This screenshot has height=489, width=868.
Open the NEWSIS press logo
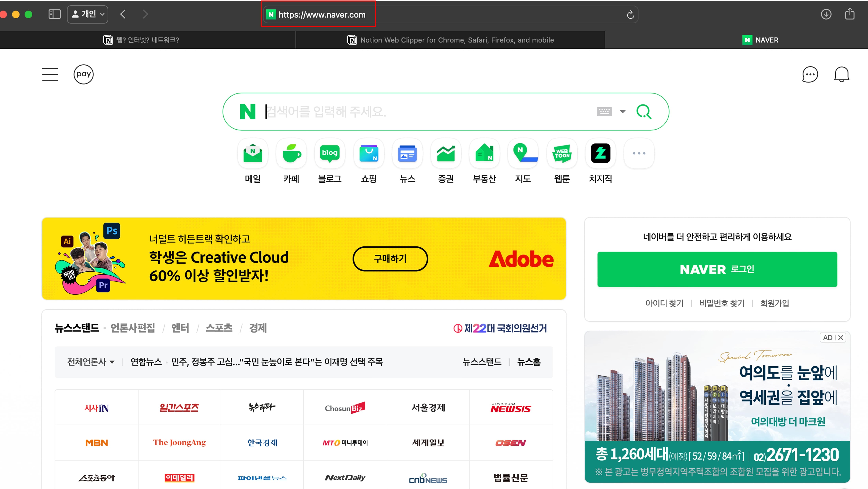coord(511,408)
